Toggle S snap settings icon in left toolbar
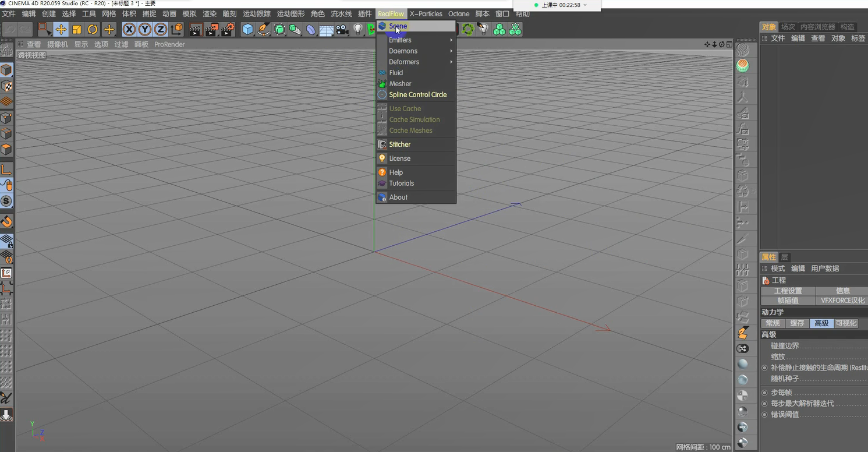This screenshot has height=452, width=868. pyautogui.click(x=6, y=202)
